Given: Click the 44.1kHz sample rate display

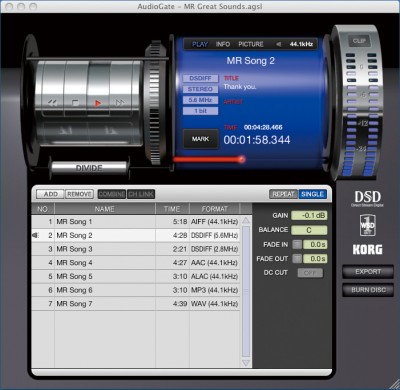Looking at the screenshot, I should 301,44.
